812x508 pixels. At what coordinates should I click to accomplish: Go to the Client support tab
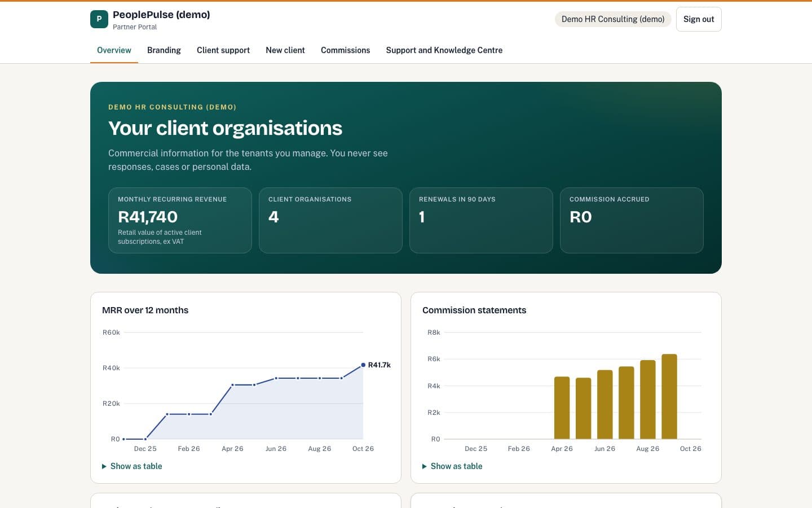223,50
